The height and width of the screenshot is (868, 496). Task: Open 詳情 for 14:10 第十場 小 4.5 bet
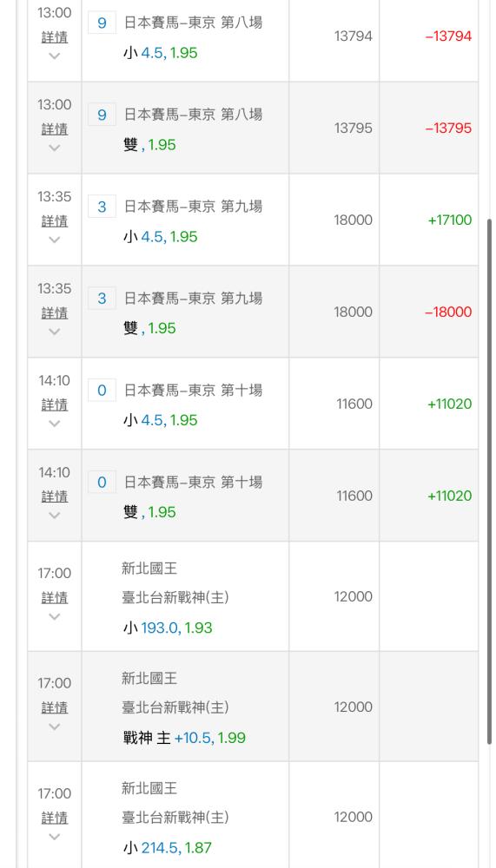click(55, 404)
